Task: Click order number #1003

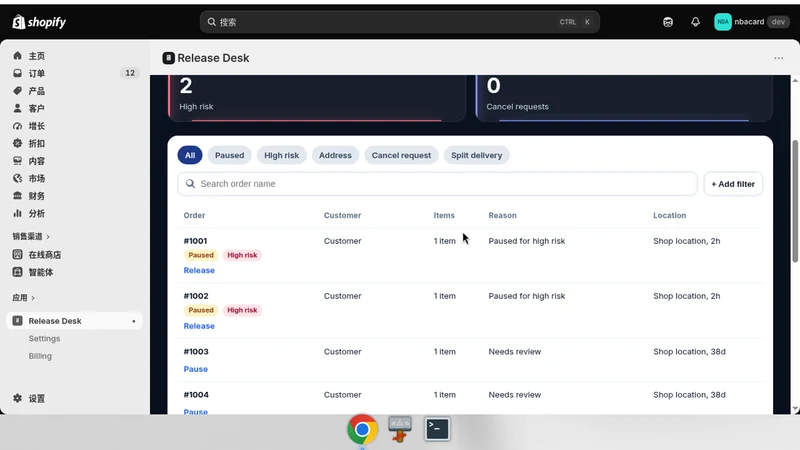Action: 196,352
